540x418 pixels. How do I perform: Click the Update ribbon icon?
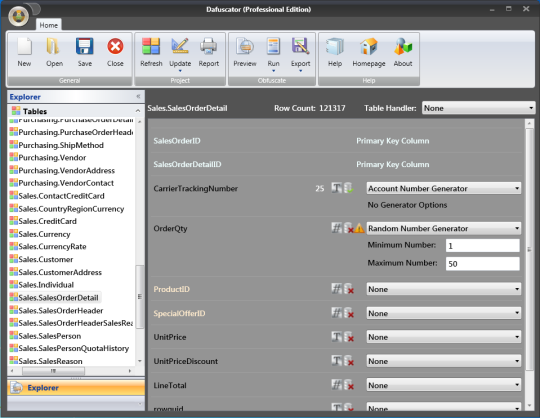(x=180, y=46)
